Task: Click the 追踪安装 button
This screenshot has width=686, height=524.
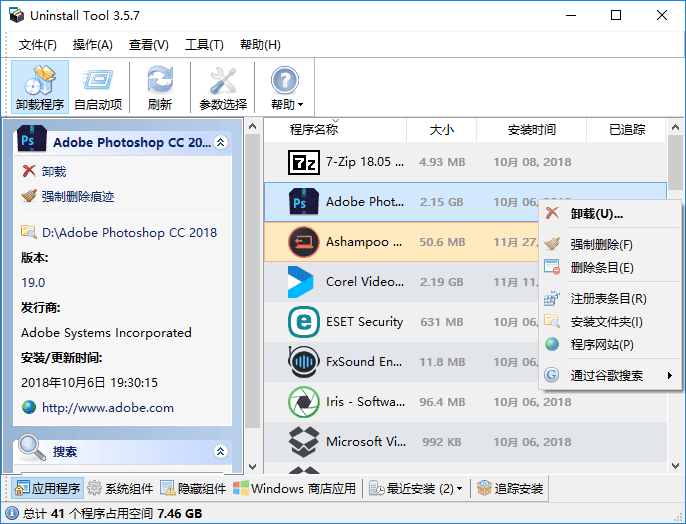Action: pos(510,488)
